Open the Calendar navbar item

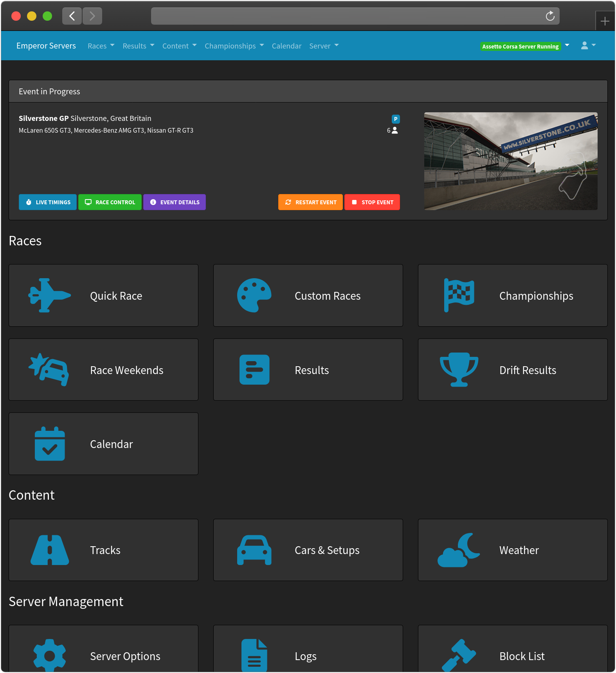pos(286,46)
